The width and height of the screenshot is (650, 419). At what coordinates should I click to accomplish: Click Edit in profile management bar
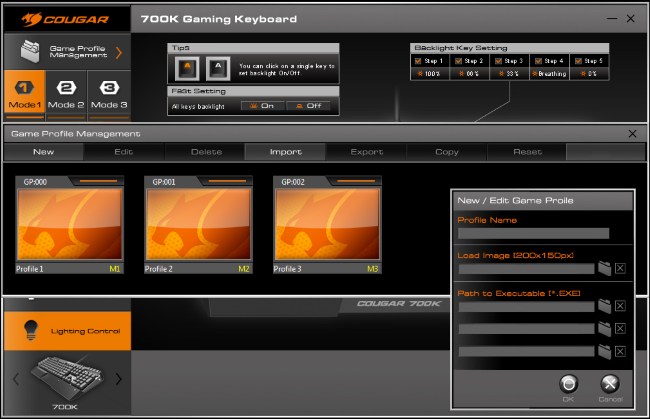(x=124, y=152)
